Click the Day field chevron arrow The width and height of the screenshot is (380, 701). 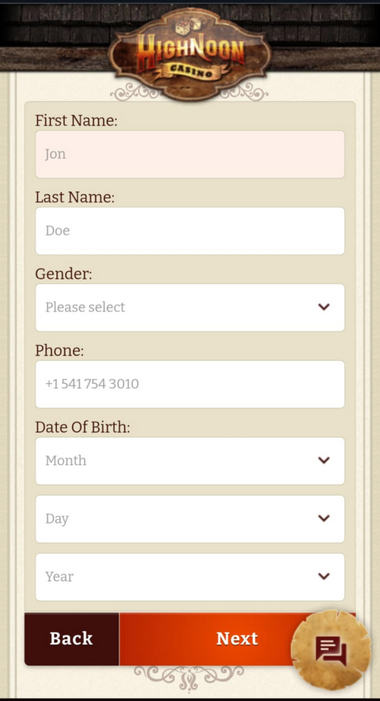click(x=324, y=519)
